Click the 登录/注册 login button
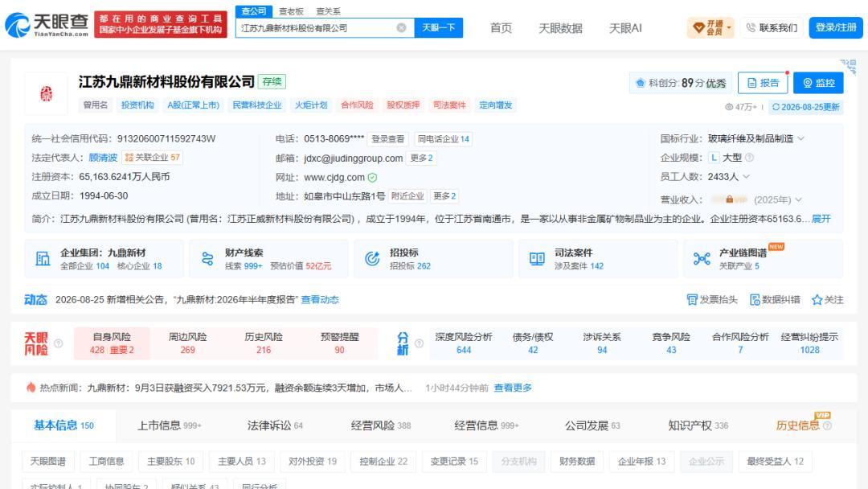868x489 pixels. 836,27
